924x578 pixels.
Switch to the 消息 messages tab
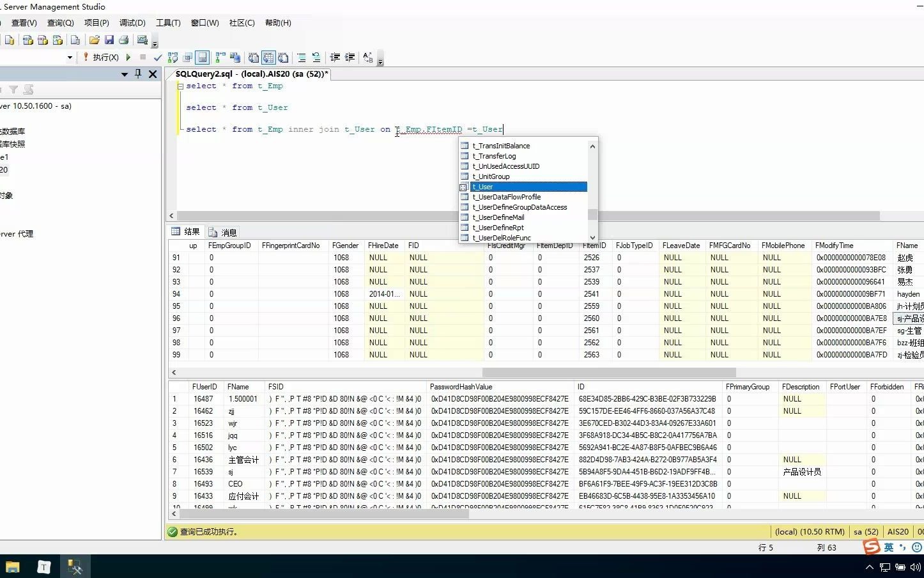pos(223,232)
